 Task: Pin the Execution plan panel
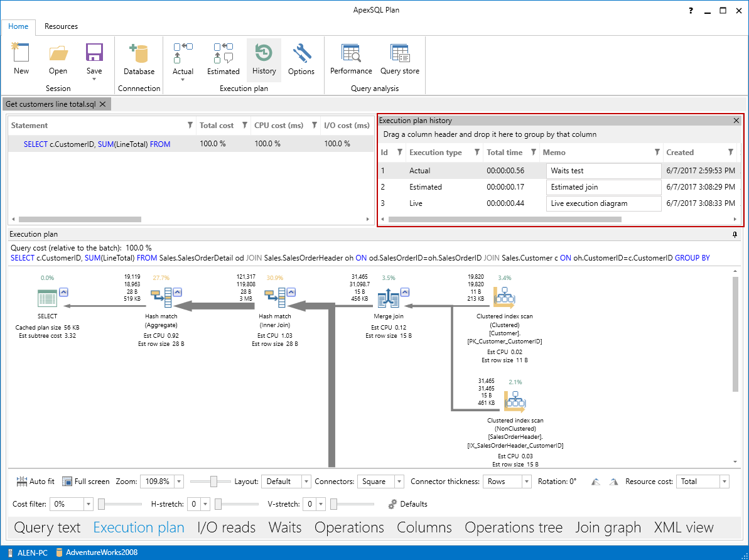[x=735, y=235]
